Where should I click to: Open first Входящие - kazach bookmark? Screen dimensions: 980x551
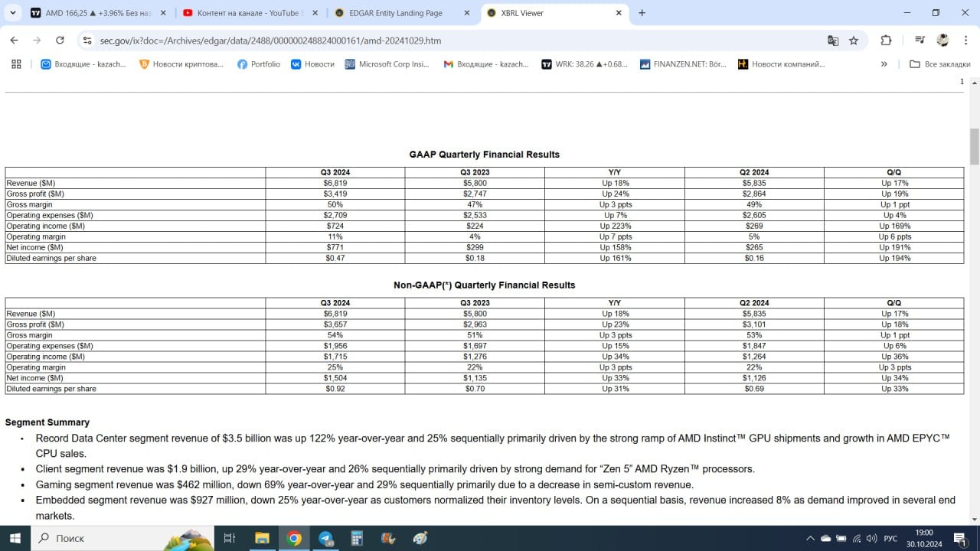pyautogui.click(x=83, y=64)
